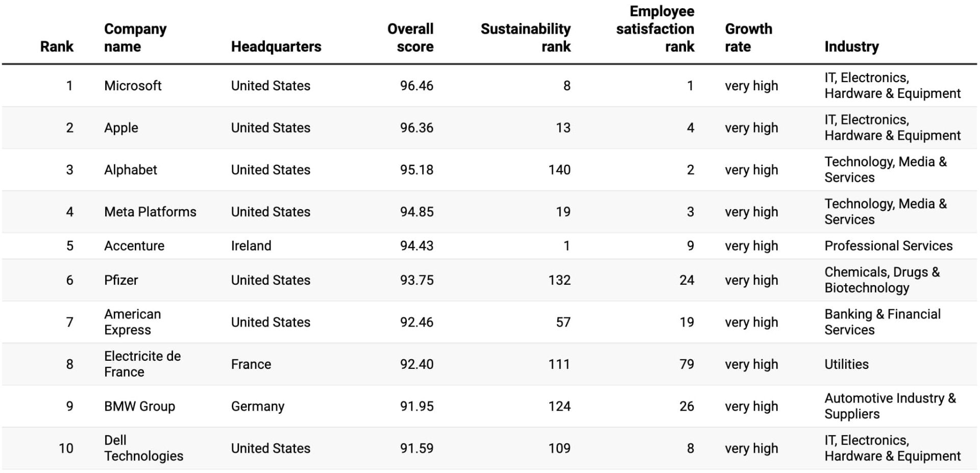This screenshot has height=473, width=980.
Task: Click the Headquarters column header
Action: (x=276, y=46)
